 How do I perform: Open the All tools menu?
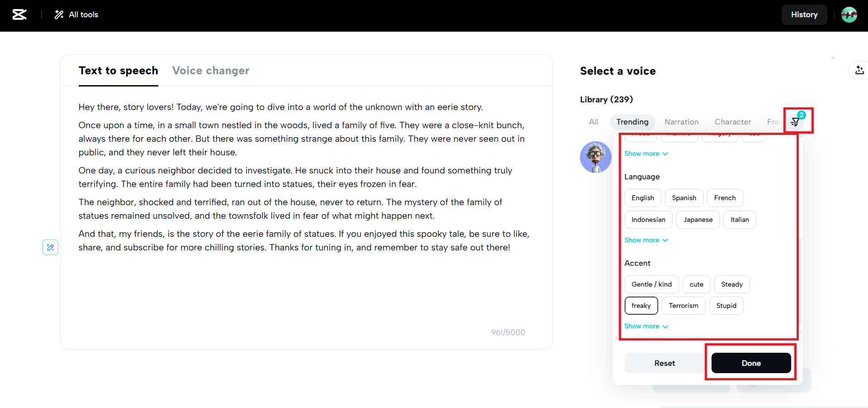76,14
